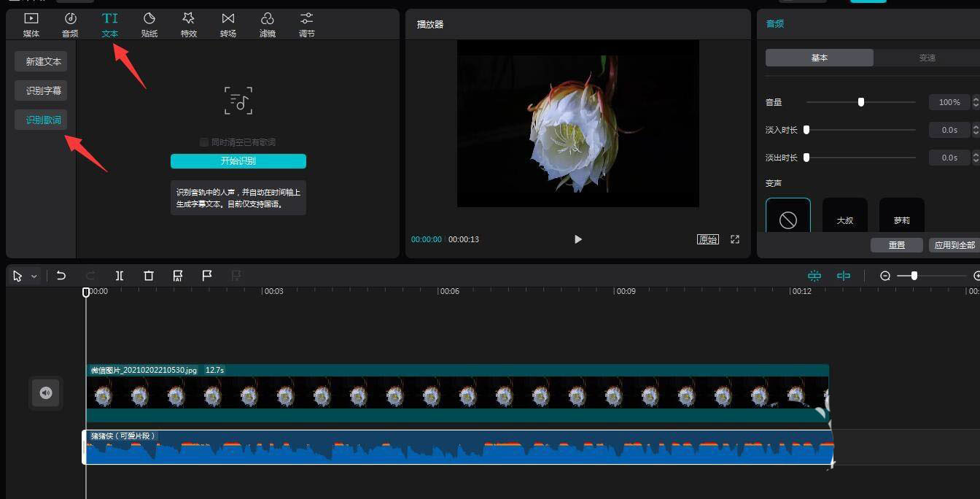The height and width of the screenshot is (499, 980).
Task: Open the 滤镜 filters panel
Action: (268, 24)
